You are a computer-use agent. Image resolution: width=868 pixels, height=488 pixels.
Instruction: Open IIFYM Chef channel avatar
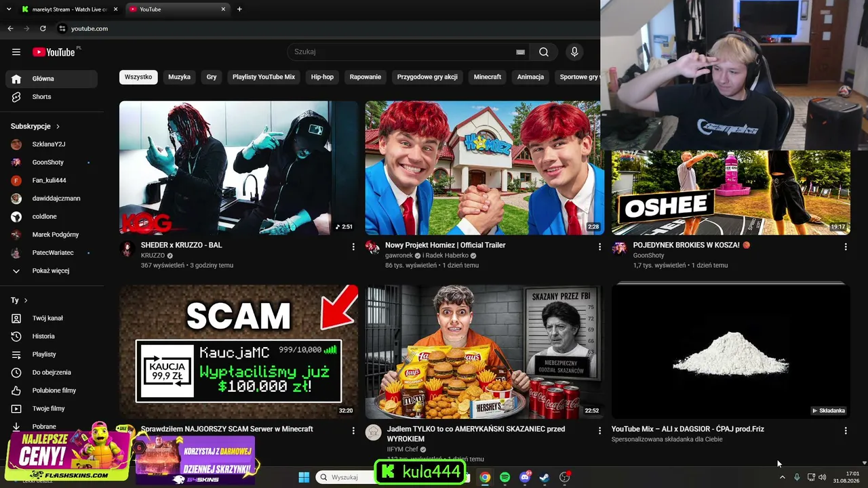click(373, 432)
